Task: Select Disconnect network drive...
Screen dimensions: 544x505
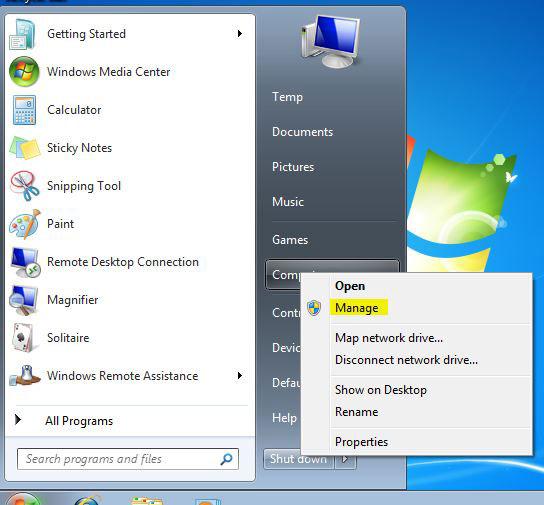Action: pyautogui.click(x=406, y=360)
